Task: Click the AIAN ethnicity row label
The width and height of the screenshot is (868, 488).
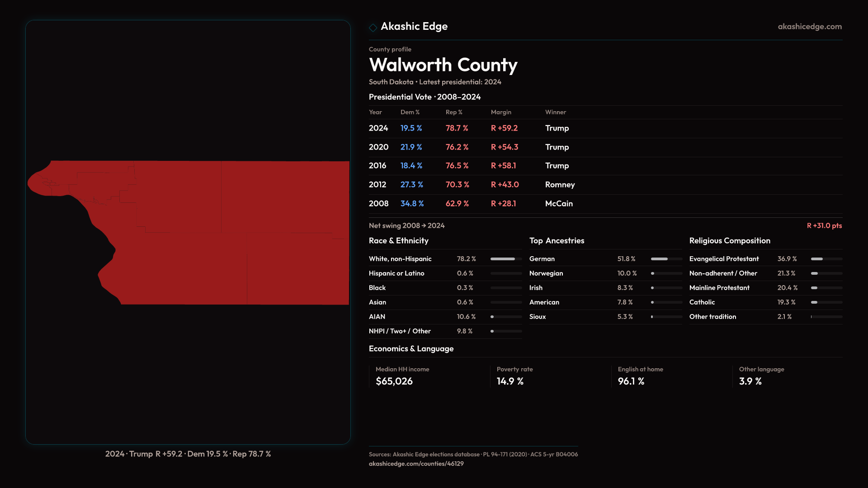Action: click(377, 317)
